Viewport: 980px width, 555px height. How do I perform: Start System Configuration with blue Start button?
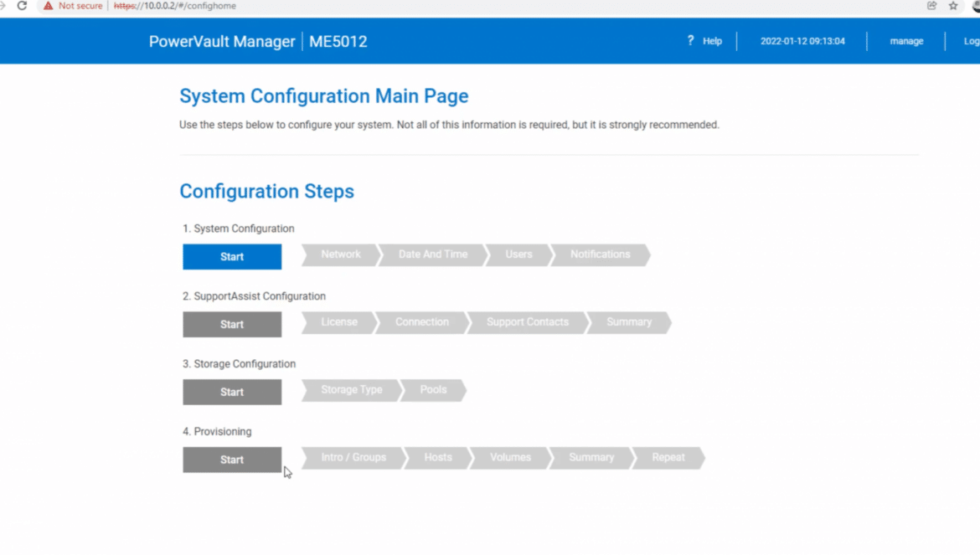[232, 257]
